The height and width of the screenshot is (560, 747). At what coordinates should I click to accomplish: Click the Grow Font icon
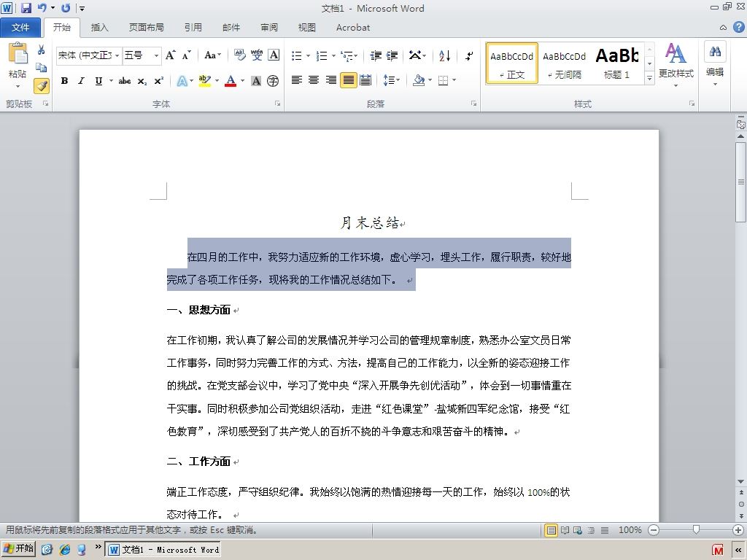[171, 55]
